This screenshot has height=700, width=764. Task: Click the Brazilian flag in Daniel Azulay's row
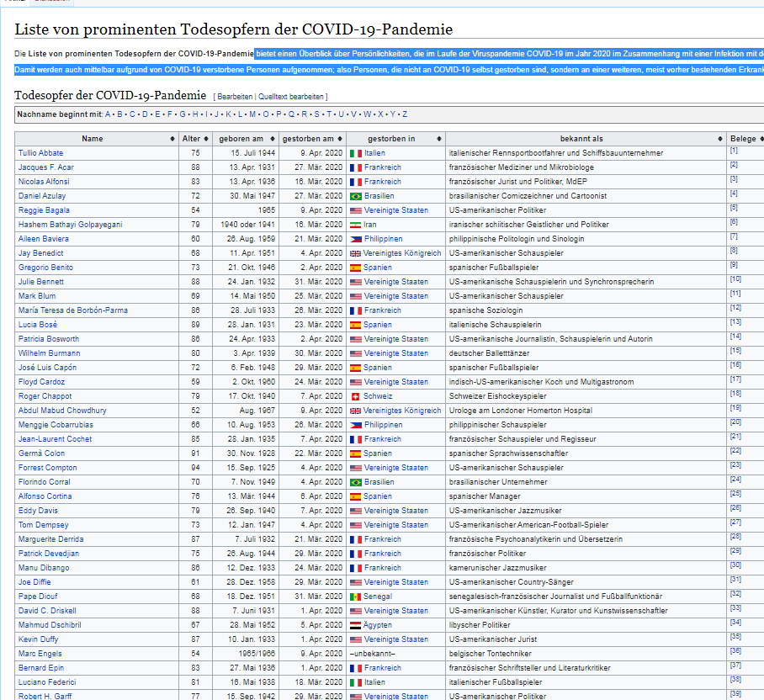(x=355, y=196)
